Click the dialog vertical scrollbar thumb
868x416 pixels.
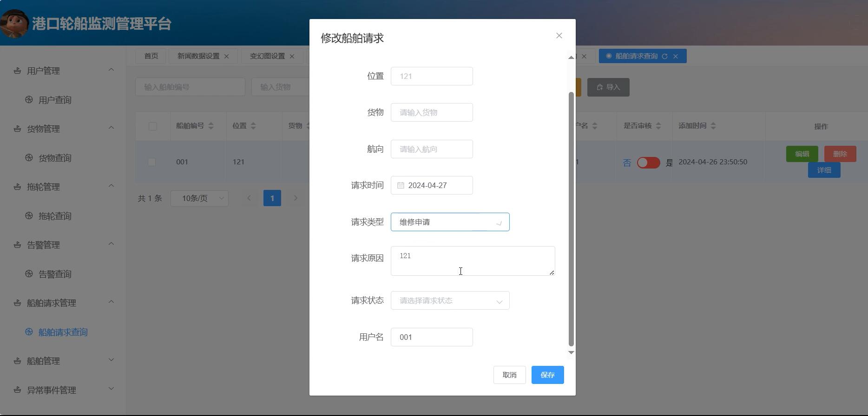571,219
